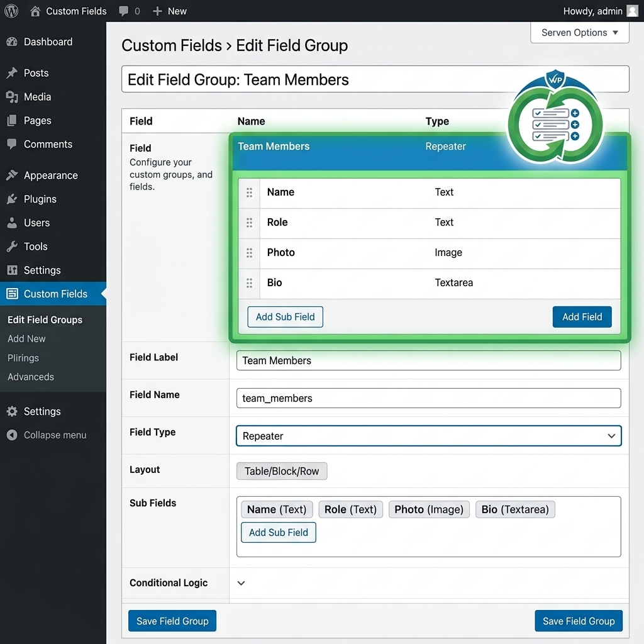This screenshot has height=644, width=644.
Task: Select Add New submenu item
Action: click(26, 339)
